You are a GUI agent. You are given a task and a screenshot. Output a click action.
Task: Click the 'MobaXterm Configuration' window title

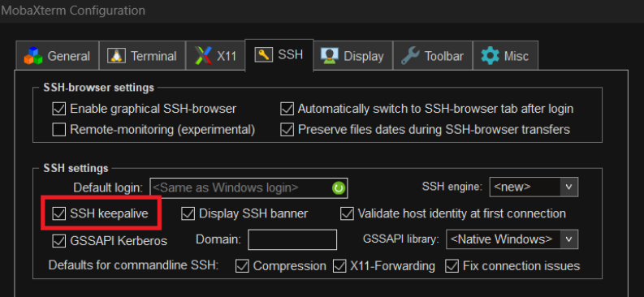click(73, 11)
